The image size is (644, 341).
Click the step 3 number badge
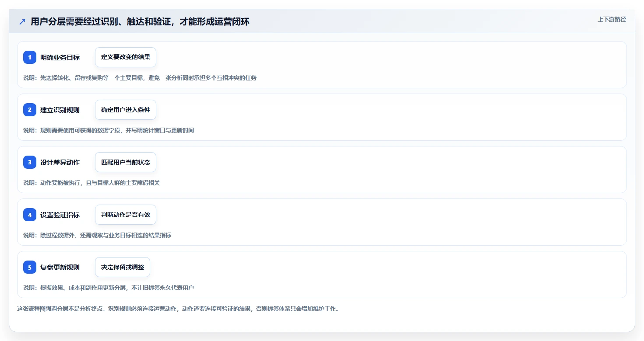point(30,162)
